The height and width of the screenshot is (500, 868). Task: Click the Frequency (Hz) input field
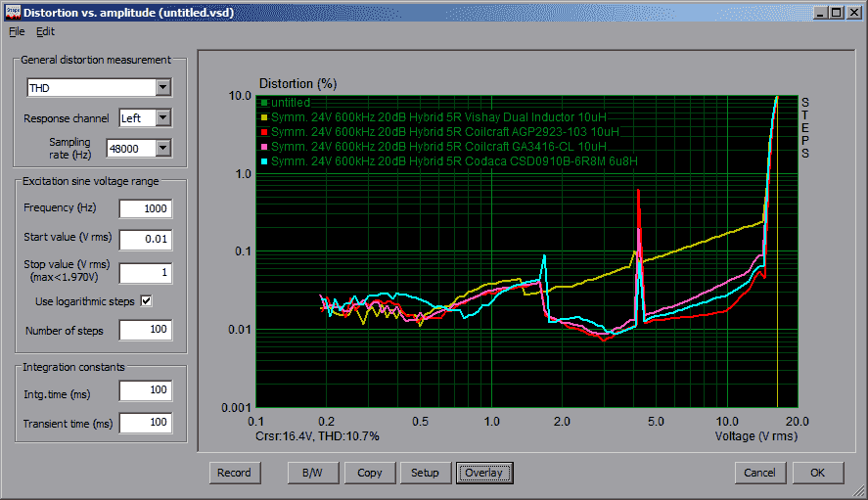pos(145,208)
